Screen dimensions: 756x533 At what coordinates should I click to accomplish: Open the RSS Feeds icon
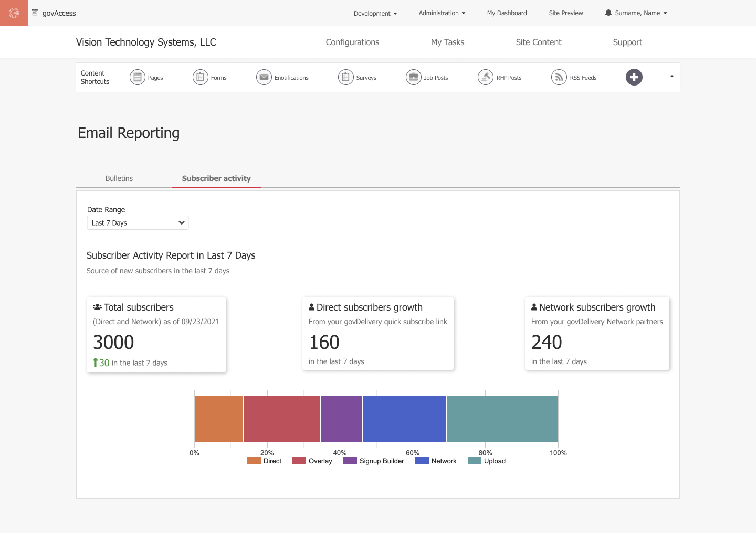point(559,77)
